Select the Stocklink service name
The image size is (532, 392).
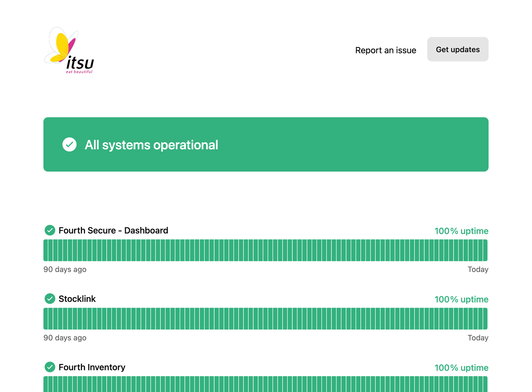pyautogui.click(x=77, y=299)
